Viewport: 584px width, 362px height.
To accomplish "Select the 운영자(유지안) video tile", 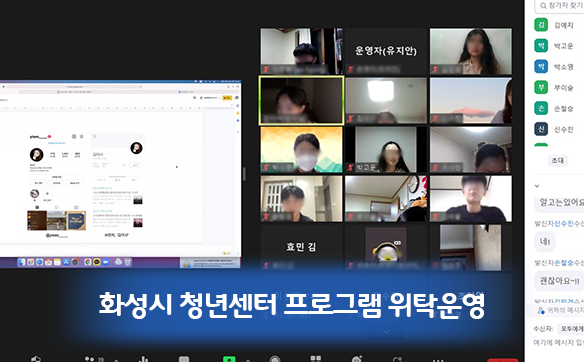I will point(385,51).
